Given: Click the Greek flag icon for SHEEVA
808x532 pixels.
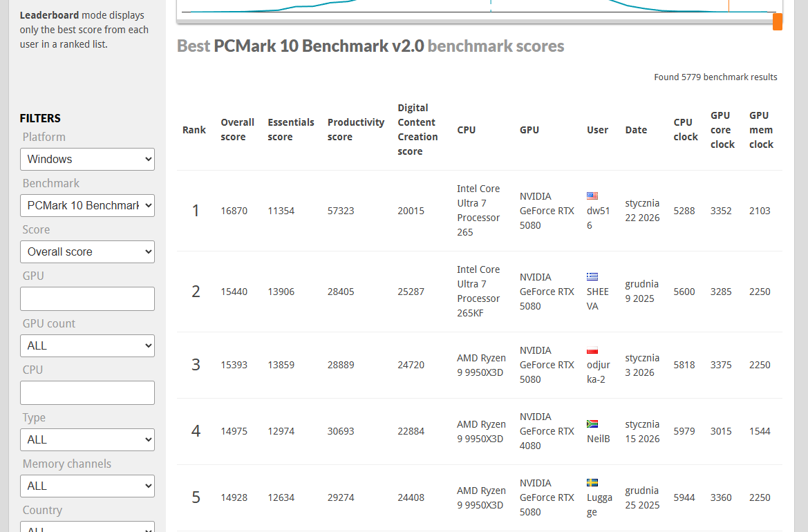Looking at the screenshot, I should point(592,276).
